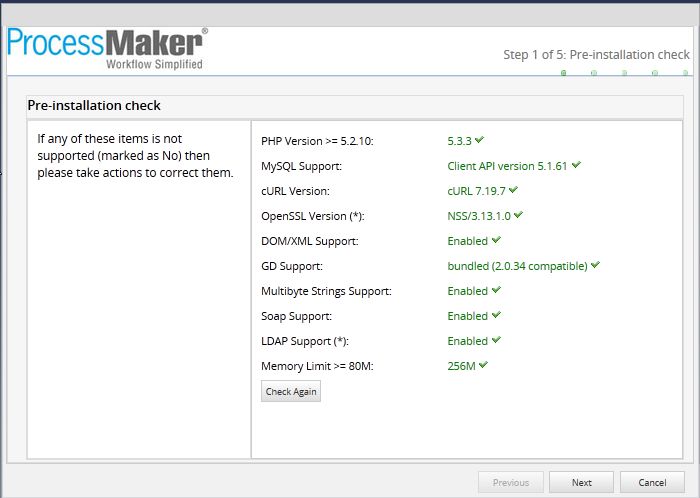Click the cURL 7.19.7 value
The width and height of the screenshot is (700, 498).
[x=476, y=191]
